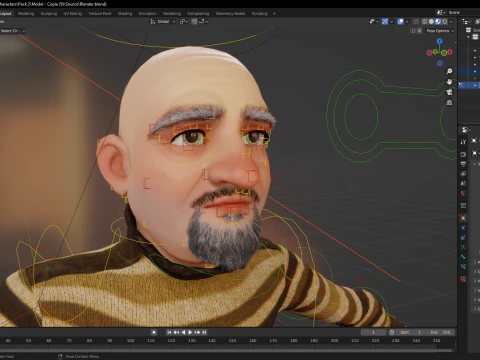Go to the Animation workspace tab
The width and height of the screenshot is (480, 360).
(x=147, y=14)
